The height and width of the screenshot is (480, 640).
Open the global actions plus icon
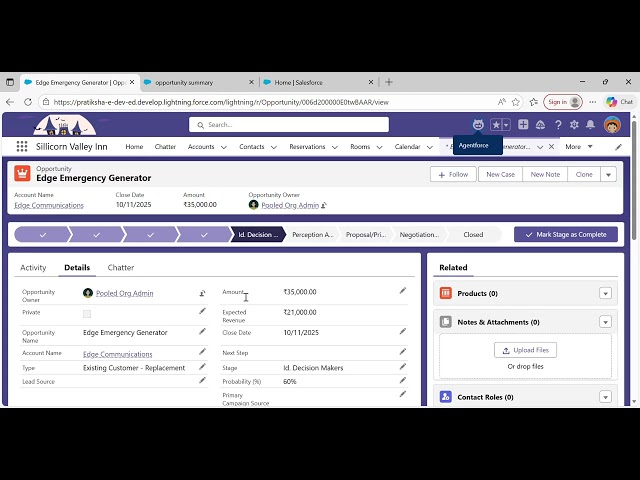pyautogui.click(x=523, y=125)
